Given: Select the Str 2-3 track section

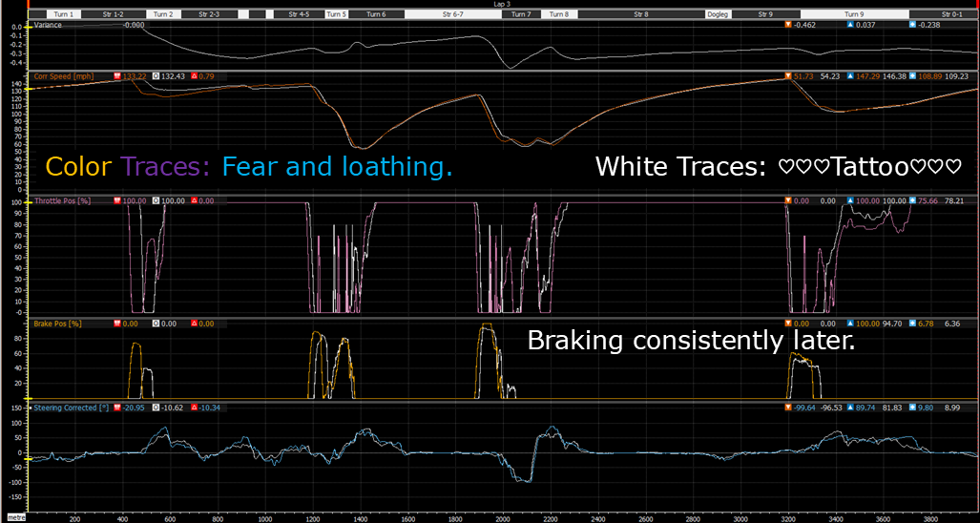Looking at the screenshot, I should pos(209,13).
